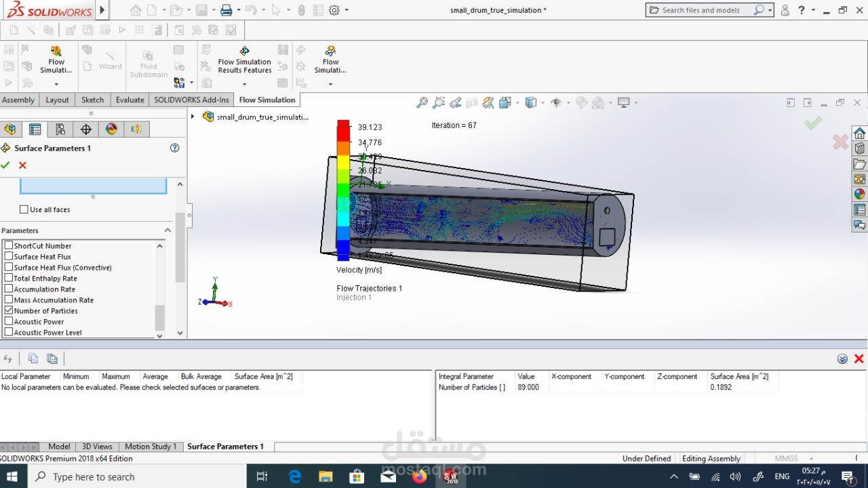Switch to the Evaluate tab

130,100
